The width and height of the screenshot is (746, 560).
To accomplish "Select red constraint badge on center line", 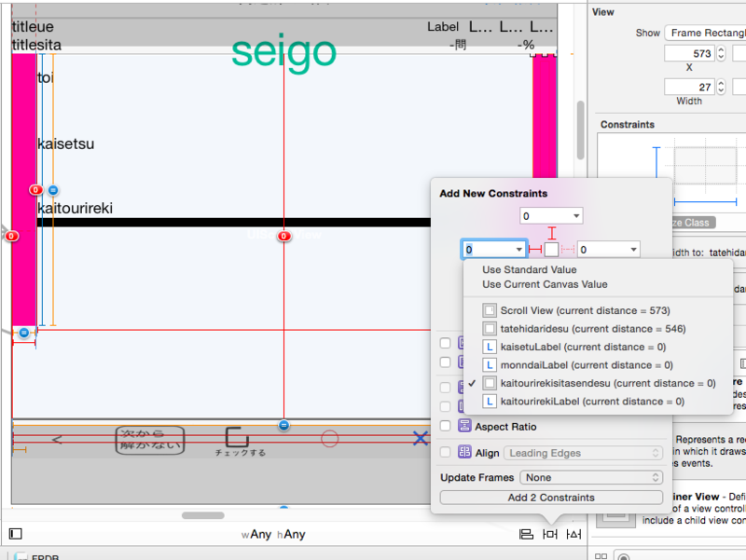I will 284,236.
